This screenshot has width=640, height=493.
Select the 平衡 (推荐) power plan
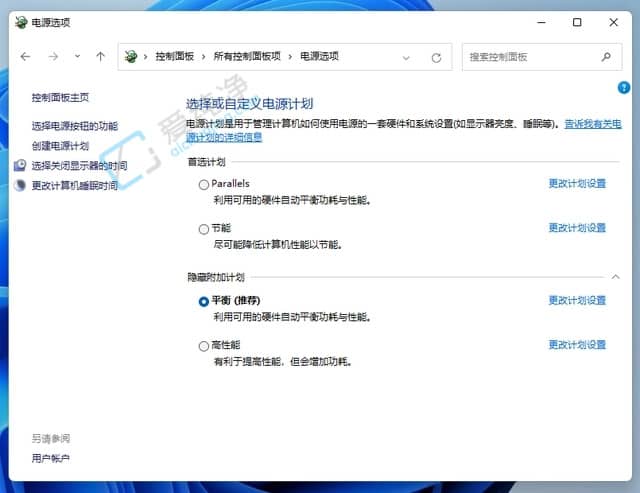[x=204, y=302]
